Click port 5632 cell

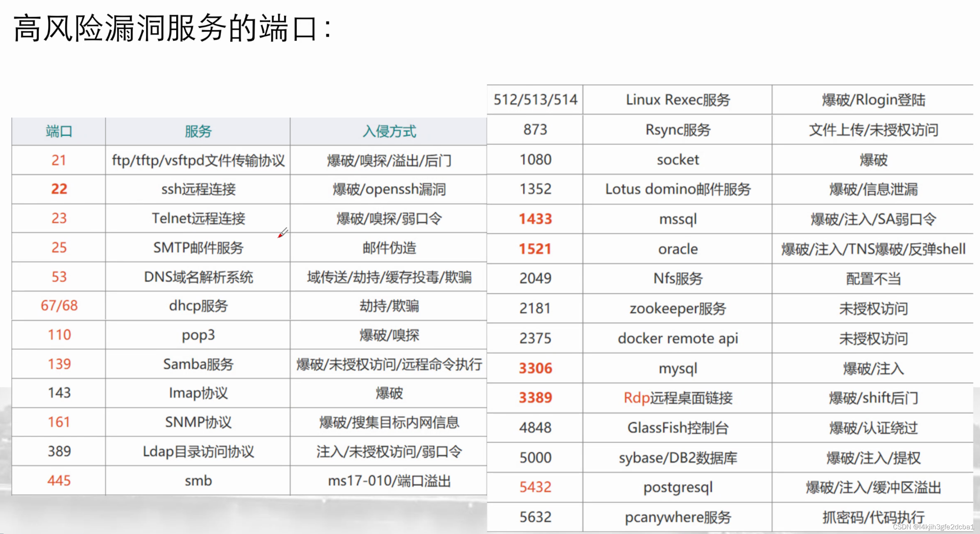click(535, 517)
